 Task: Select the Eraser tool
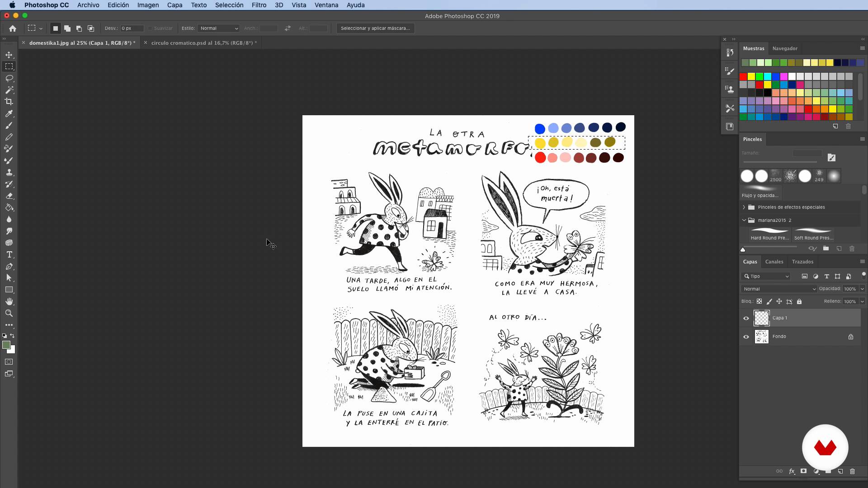[9, 196]
